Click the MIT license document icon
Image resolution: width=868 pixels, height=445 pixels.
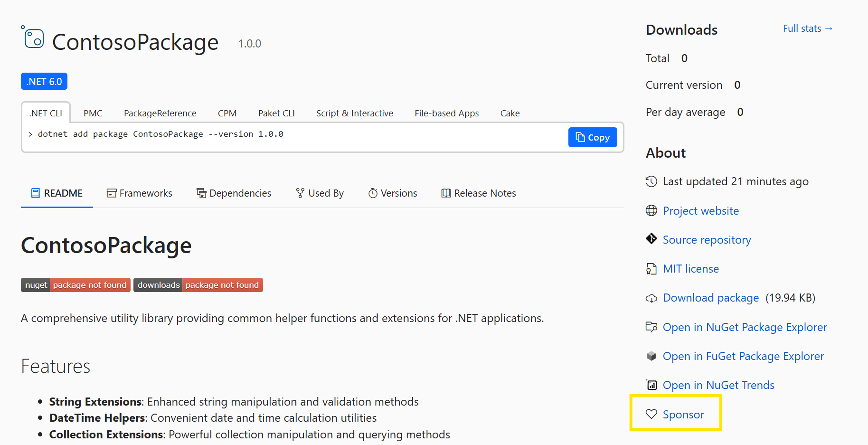click(651, 268)
